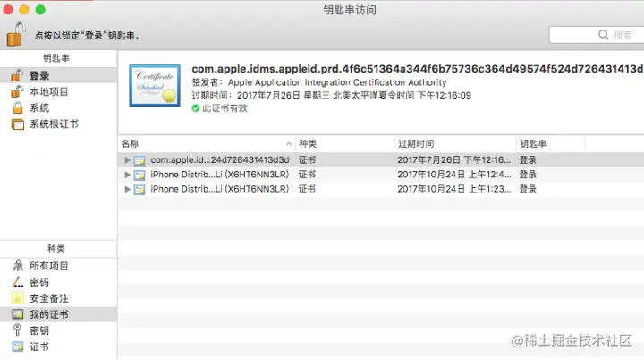Image resolution: width=644 pixels, height=360 pixels.
Task: Click the padlock icon beside 本地项目
Action: click(x=17, y=91)
